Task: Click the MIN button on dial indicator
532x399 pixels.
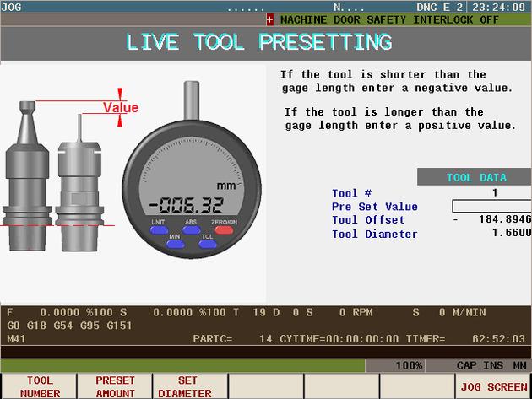Action: click(x=176, y=244)
